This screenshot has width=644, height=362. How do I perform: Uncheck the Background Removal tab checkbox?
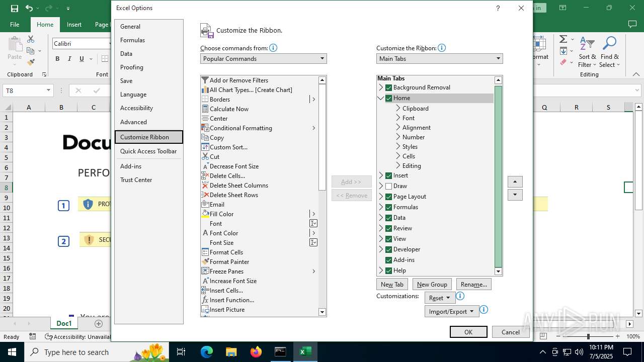click(388, 87)
